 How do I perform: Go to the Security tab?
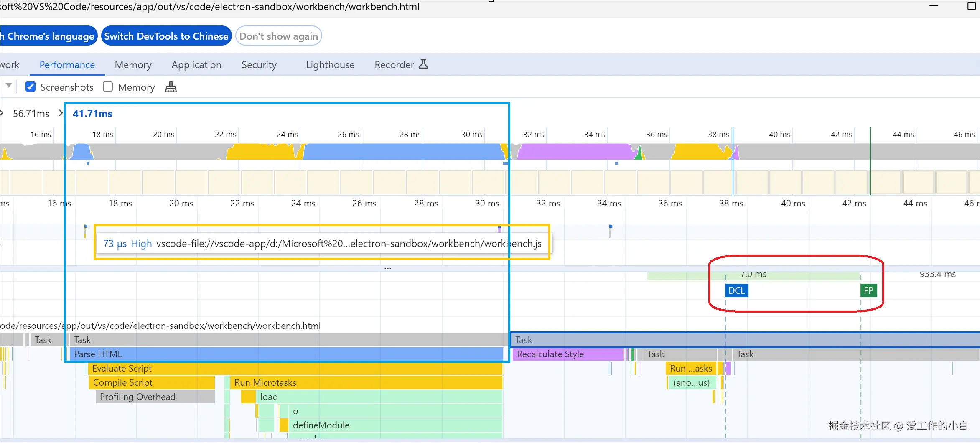(259, 65)
